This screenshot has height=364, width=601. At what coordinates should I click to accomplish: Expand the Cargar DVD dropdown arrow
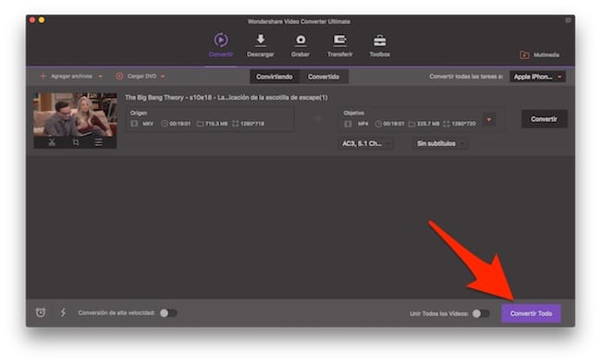(163, 77)
